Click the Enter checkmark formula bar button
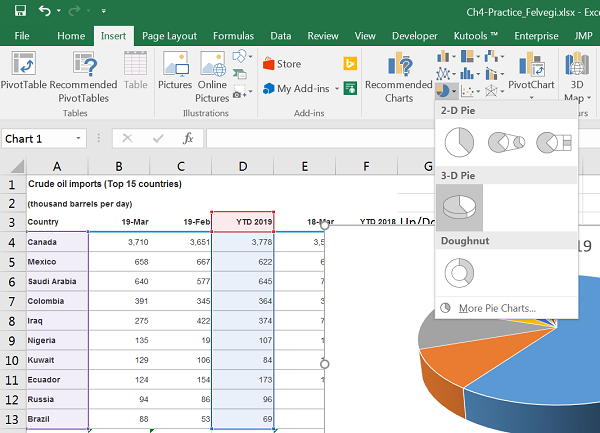Image resolution: width=600 pixels, height=433 pixels. (158, 138)
